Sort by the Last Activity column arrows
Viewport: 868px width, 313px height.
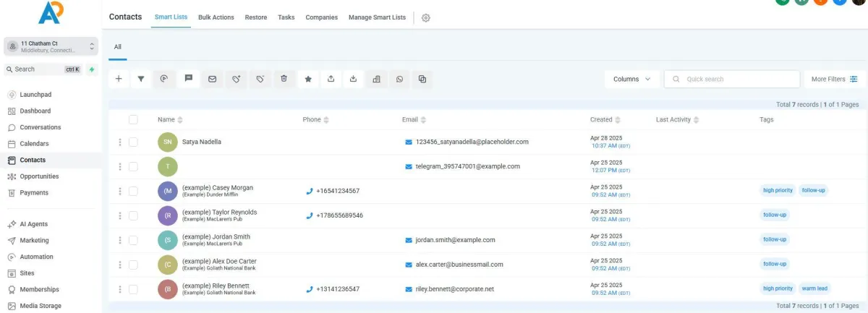pyautogui.click(x=697, y=120)
